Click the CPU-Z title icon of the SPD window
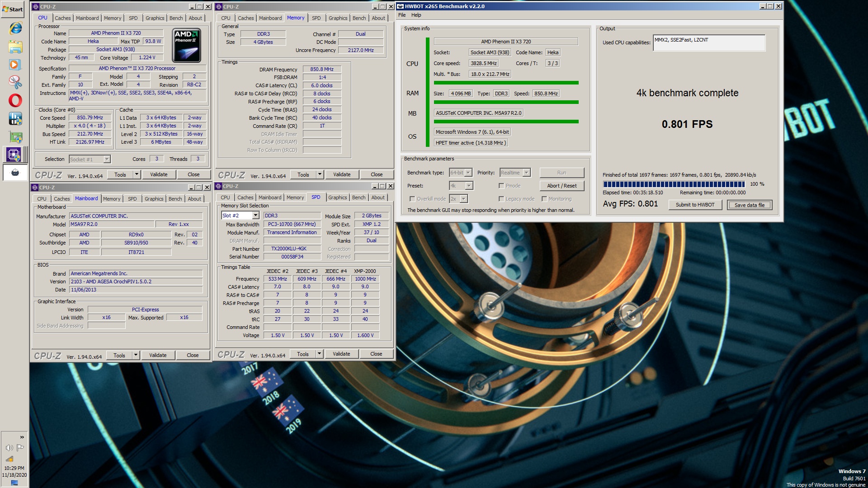This screenshot has height=488, width=868. pos(218,186)
